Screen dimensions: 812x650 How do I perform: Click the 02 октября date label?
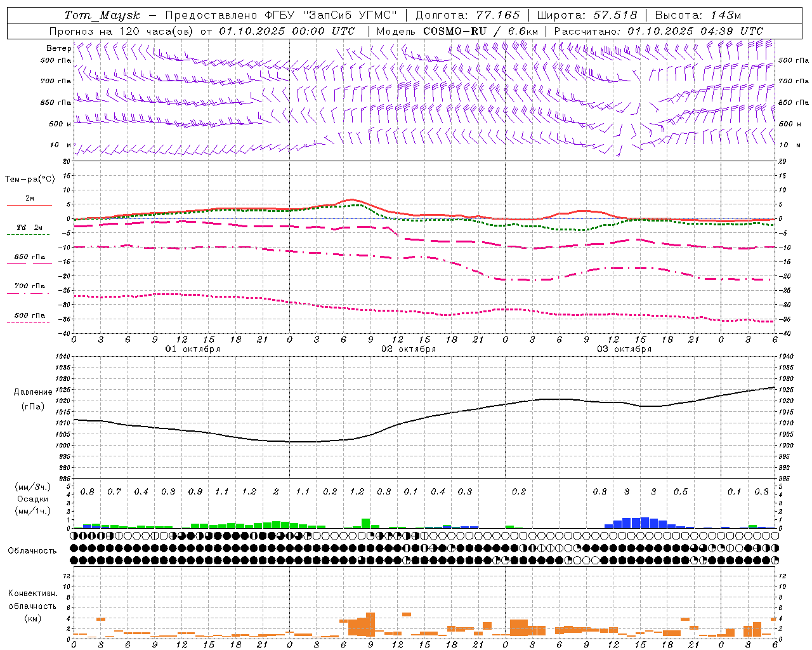tap(409, 349)
